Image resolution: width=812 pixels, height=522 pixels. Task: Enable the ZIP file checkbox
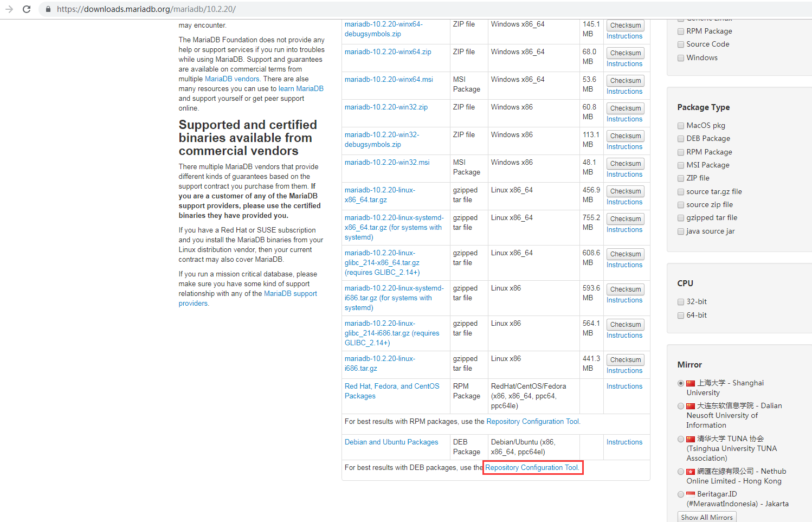[681, 178]
